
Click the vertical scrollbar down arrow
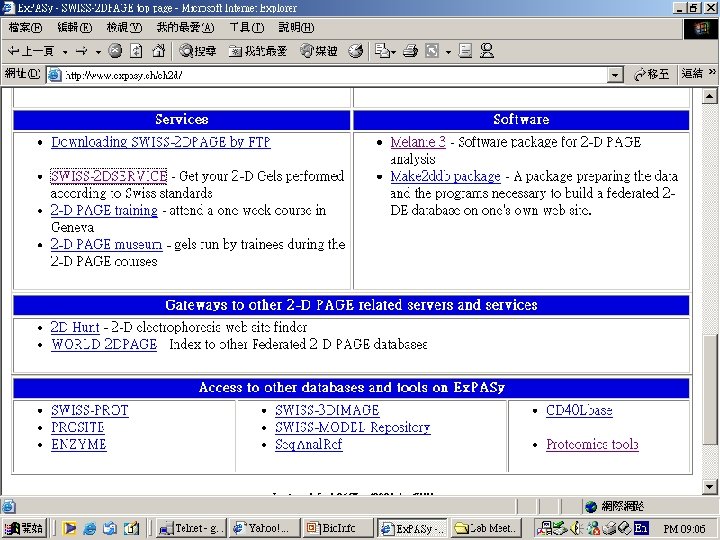point(710,487)
